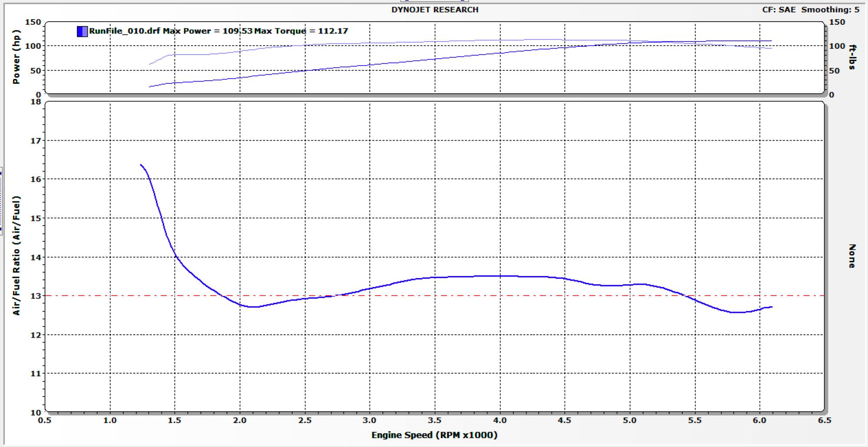The height and width of the screenshot is (447, 868).
Task: Click the Max Power = 109.53 readout
Action: [x=207, y=31]
